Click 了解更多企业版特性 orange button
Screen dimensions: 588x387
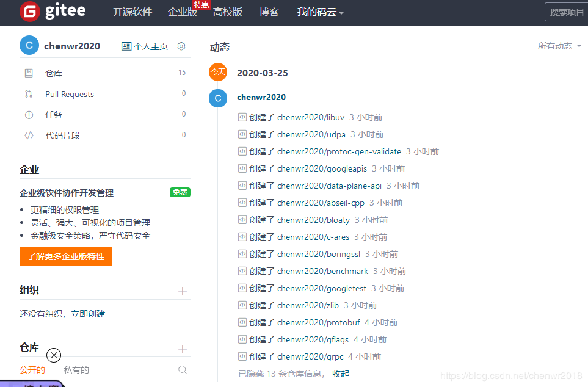point(66,256)
